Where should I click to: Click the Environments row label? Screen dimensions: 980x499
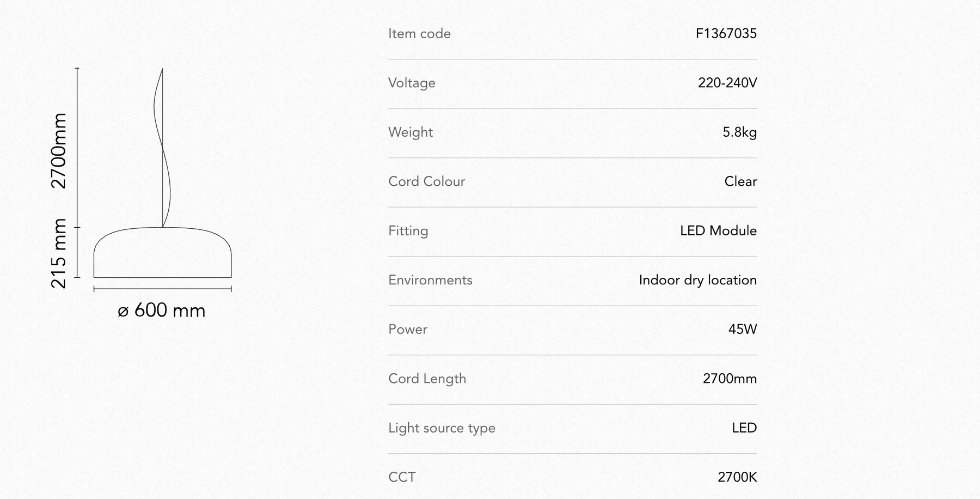click(430, 280)
